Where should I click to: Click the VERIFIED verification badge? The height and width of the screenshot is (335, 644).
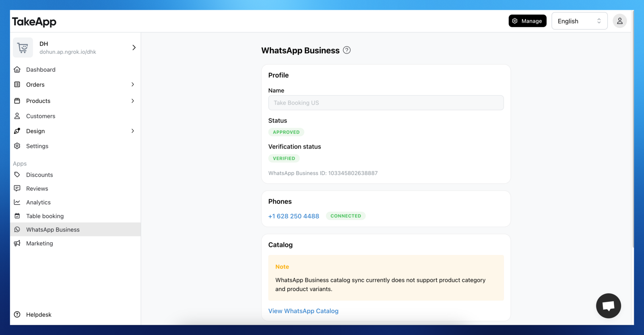284,158
